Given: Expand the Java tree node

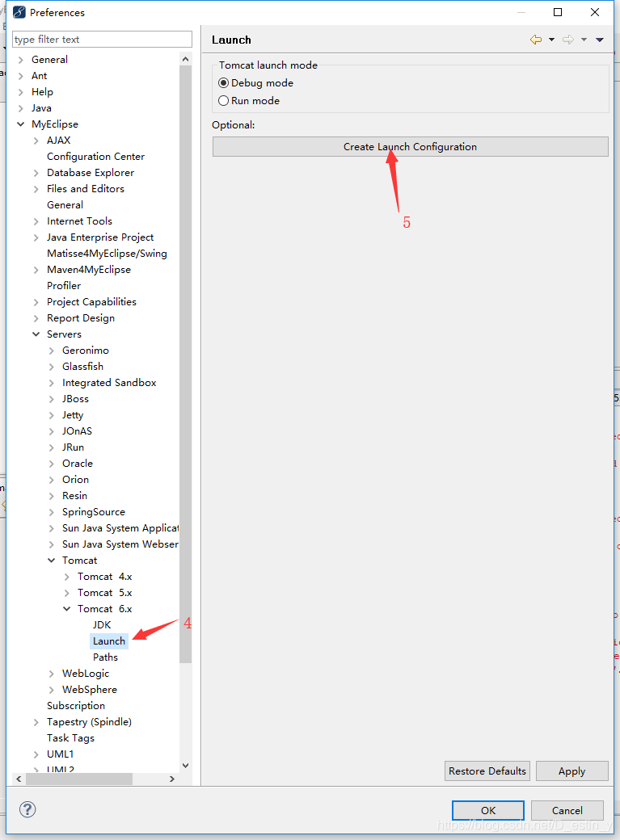Looking at the screenshot, I should click(x=21, y=108).
